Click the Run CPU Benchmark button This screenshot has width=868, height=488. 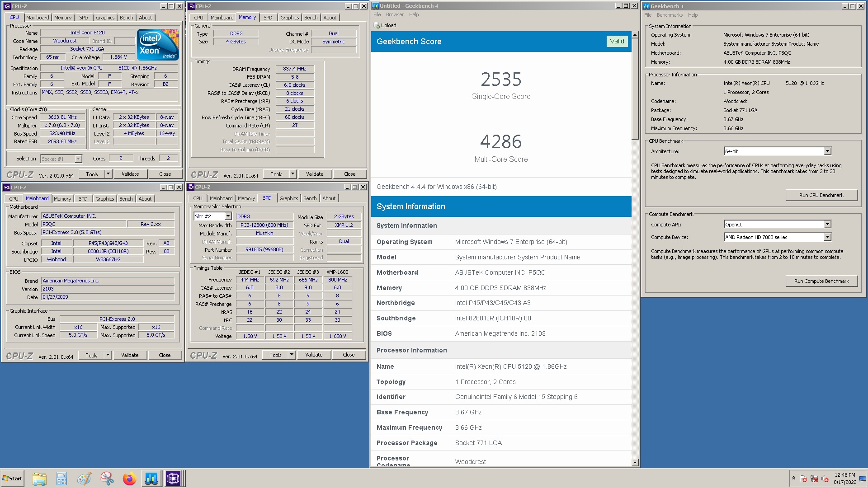coord(821,195)
